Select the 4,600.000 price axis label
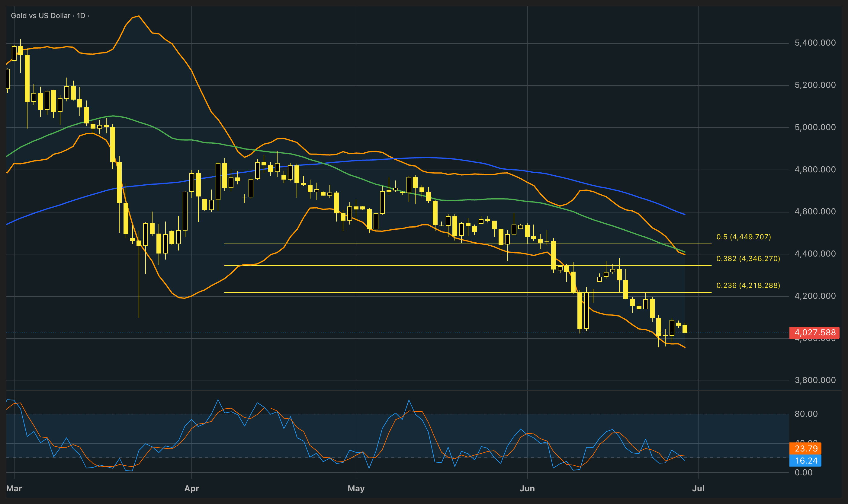 [x=815, y=212]
